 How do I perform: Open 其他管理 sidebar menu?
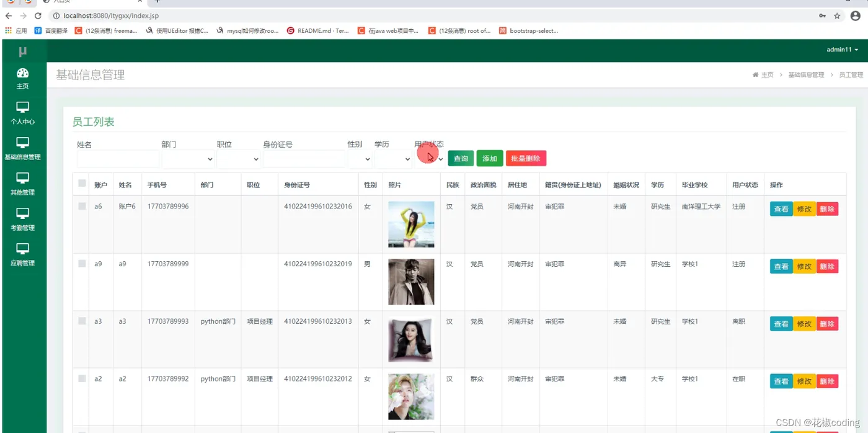[22, 184]
